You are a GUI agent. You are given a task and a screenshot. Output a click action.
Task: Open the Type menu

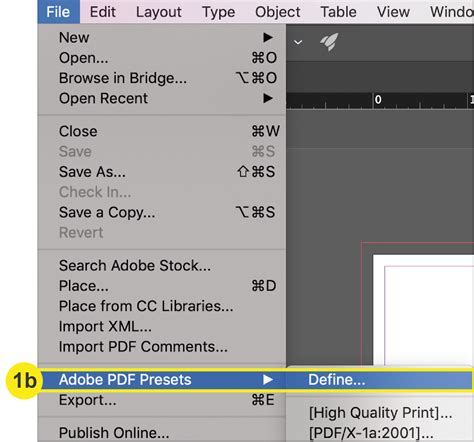tap(218, 12)
